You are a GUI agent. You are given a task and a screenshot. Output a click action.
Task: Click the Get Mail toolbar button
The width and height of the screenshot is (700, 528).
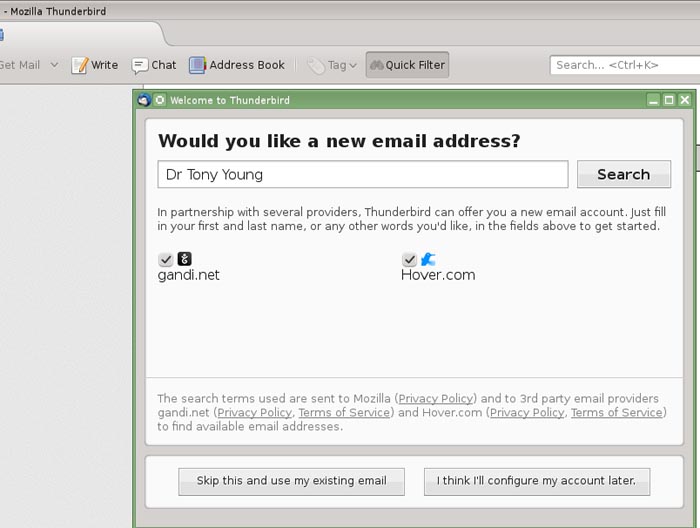pyautogui.click(x=20, y=65)
